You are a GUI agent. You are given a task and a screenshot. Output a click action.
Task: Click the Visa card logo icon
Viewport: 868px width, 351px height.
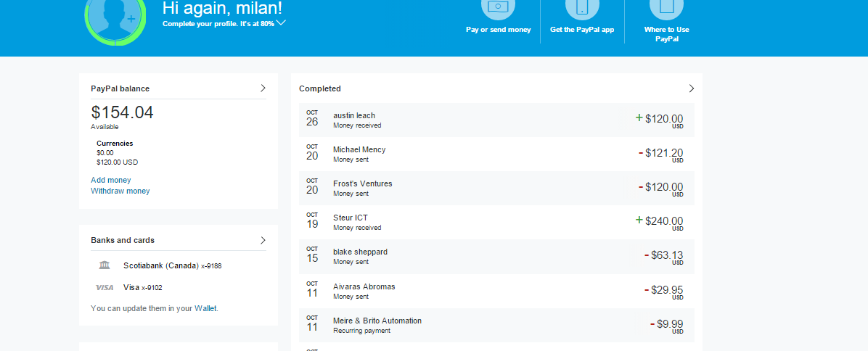click(x=105, y=287)
